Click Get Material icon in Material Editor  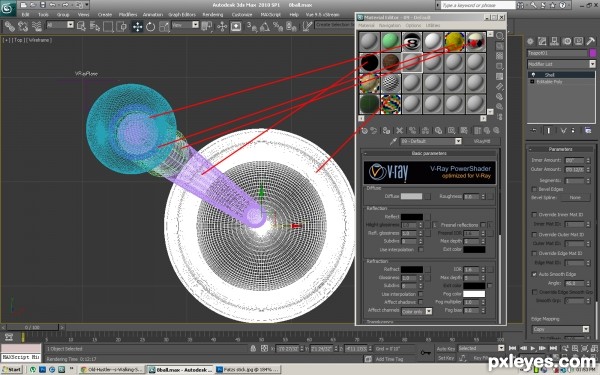click(365, 131)
